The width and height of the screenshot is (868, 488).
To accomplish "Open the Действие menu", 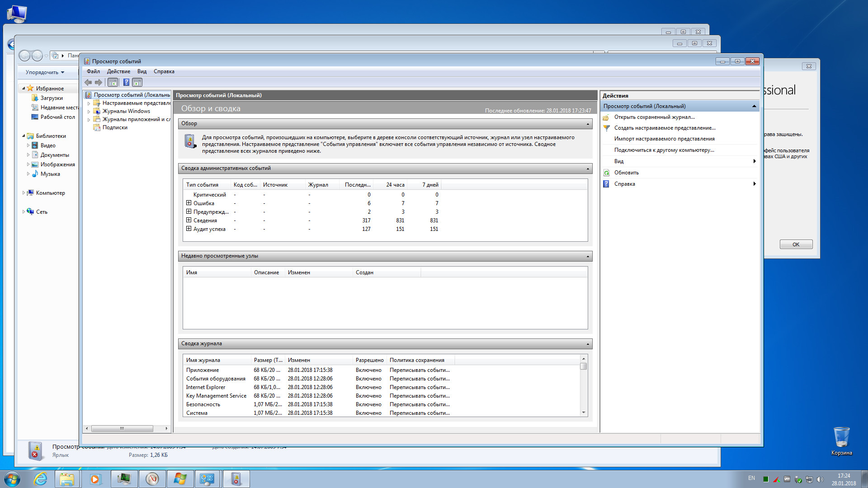I will (118, 71).
